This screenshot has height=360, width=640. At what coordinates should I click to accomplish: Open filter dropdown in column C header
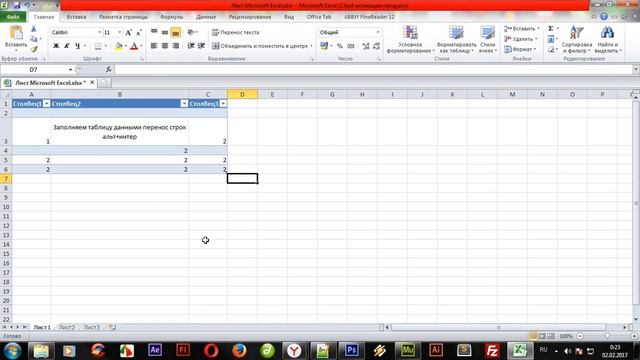[223, 104]
